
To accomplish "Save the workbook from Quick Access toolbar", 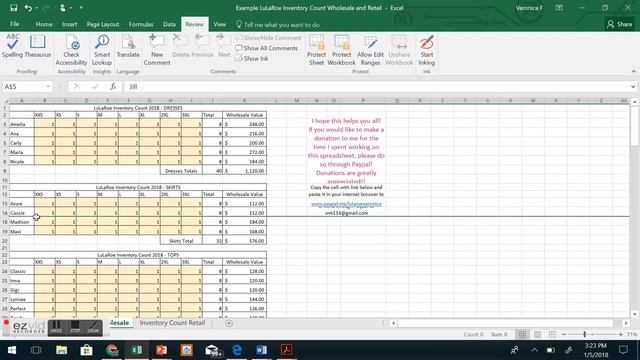I will coord(13,8).
